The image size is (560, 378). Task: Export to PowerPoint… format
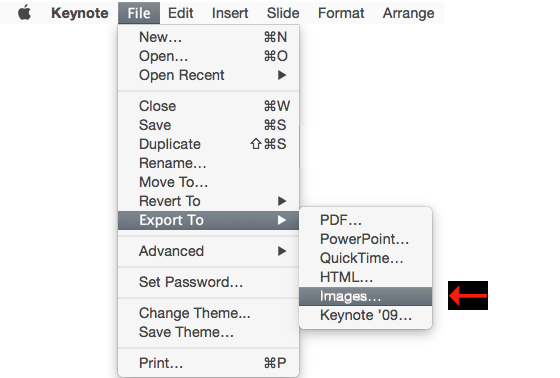tap(365, 239)
